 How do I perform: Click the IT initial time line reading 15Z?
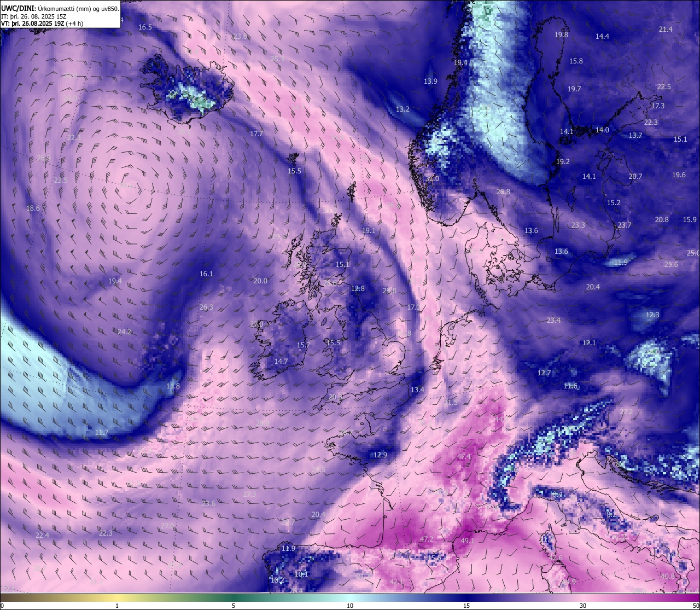34,16
